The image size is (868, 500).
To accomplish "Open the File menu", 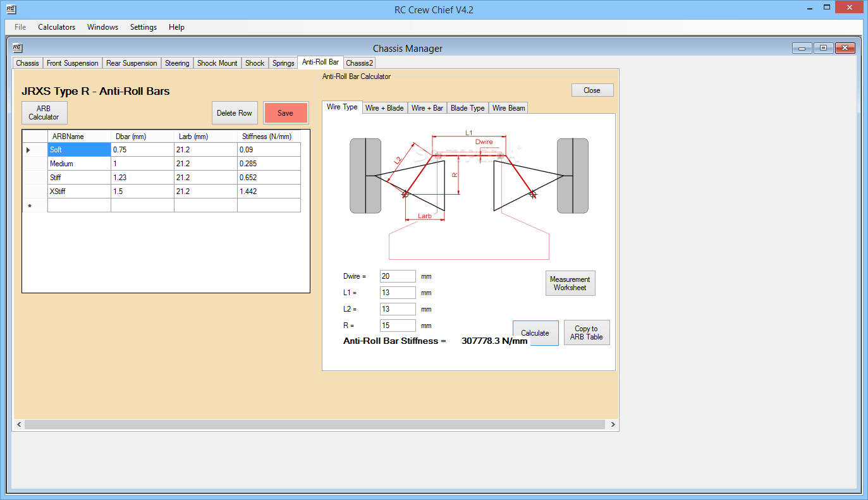I will coord(20,27).
